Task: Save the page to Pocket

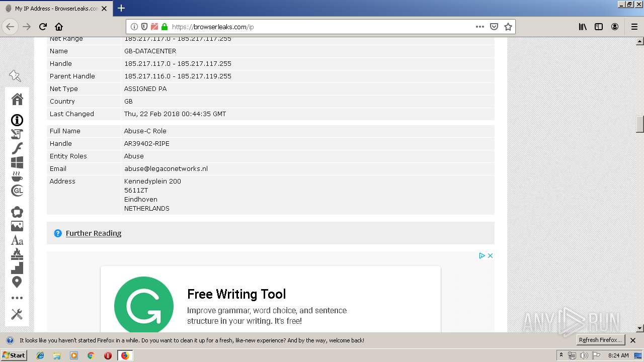Action: click(494, 27)
